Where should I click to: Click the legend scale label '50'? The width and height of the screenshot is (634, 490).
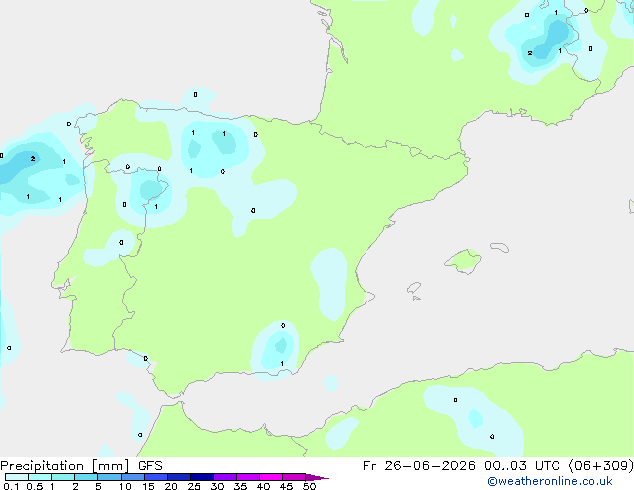tap(309, 486)
